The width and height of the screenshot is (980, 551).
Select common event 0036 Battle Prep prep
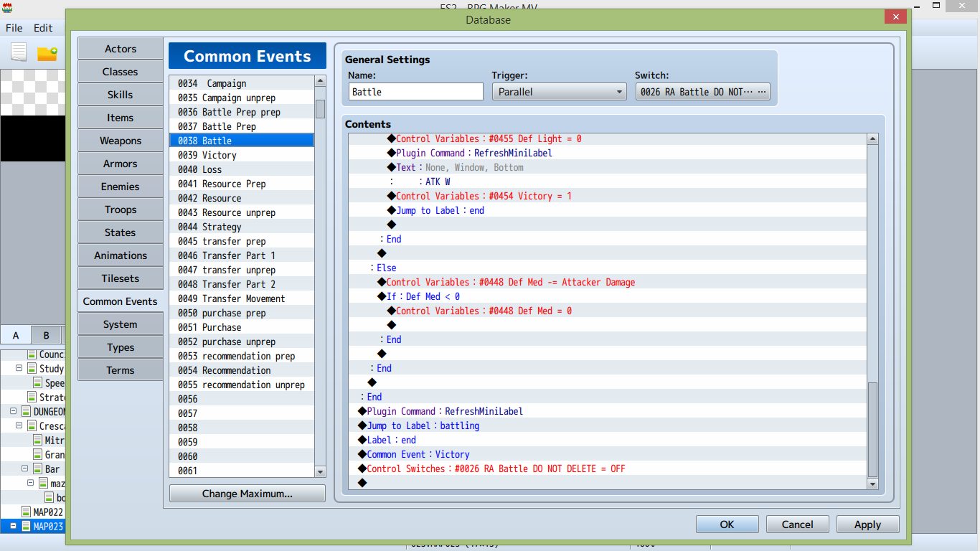(242, 112)
